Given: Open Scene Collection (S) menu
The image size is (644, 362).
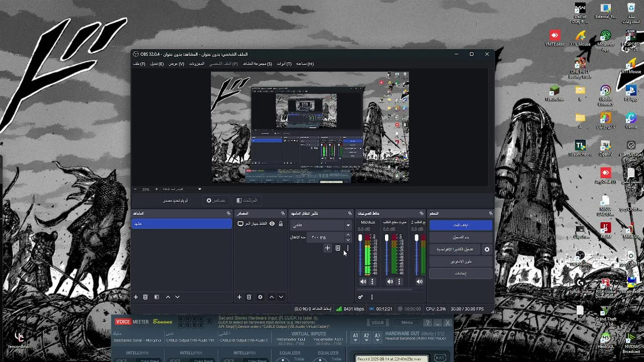Looking at the screenshot, I should pyautogui.click(x=258, y=64).
